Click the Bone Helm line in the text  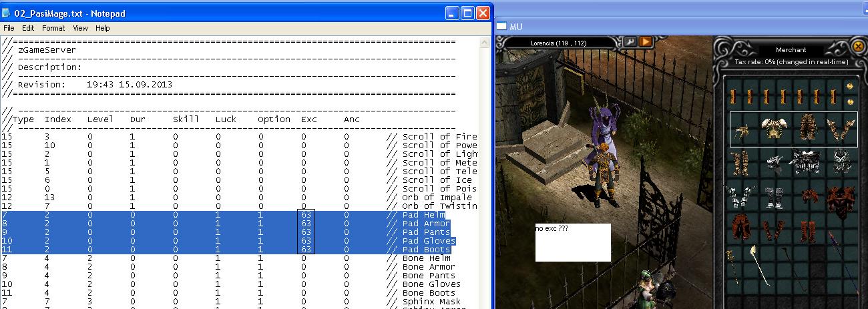pos(427,258)
